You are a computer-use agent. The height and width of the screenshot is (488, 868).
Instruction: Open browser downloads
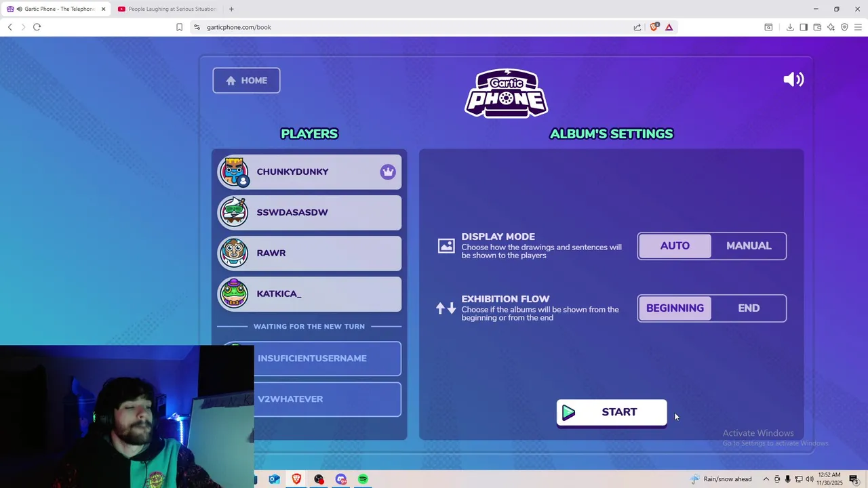pyautogui.click(x=790, y=27)
